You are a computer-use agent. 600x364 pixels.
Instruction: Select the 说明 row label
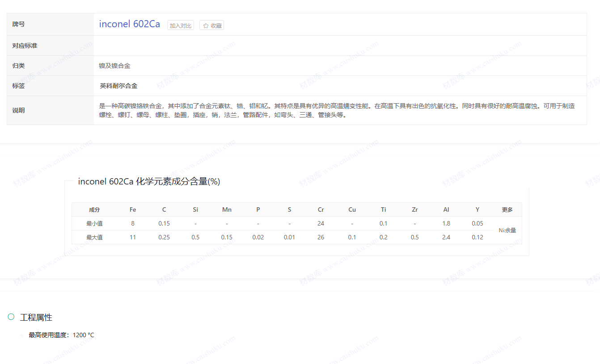tap(19, 110)
